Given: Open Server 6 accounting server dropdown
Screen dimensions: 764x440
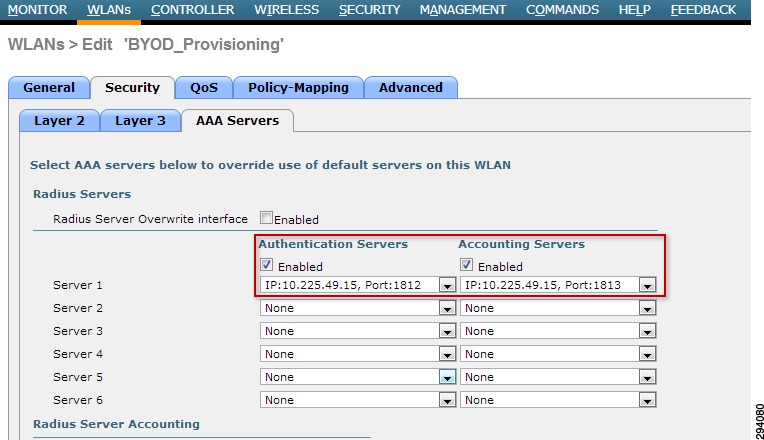Looking at the screenshot, I should point(558,400).
